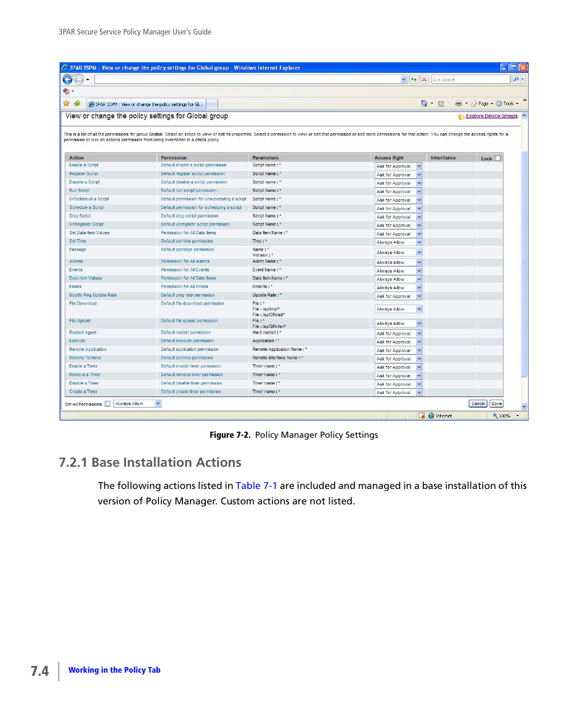Click the Live Search magnifier icon

[516, 80]
